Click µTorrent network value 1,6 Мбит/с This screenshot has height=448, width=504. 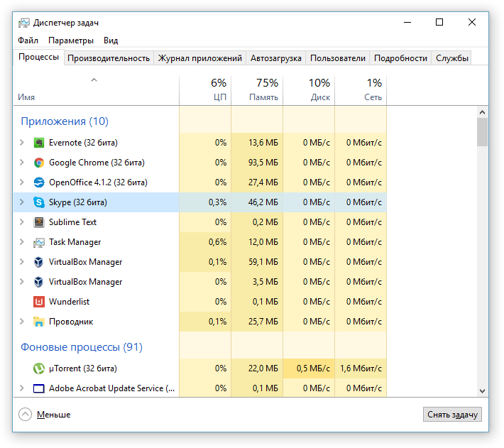pyautogui.click(x=361, y=368)
